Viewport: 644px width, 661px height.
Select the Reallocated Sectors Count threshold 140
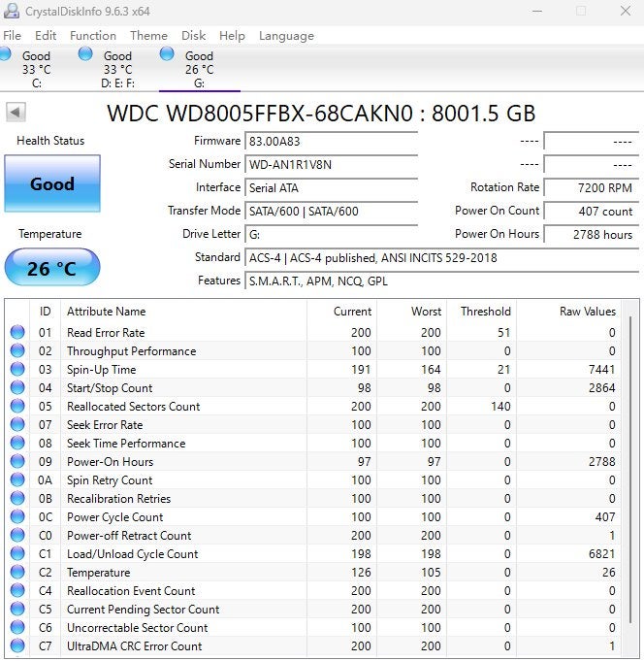[x=500, y=406]
